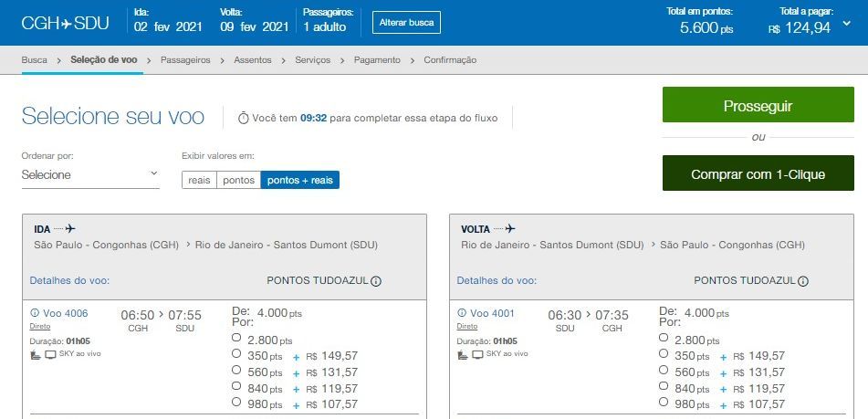This screenshot has width=868, height=419.
Task: Open Voo 4001 flight details link
Action: [493, 313]
